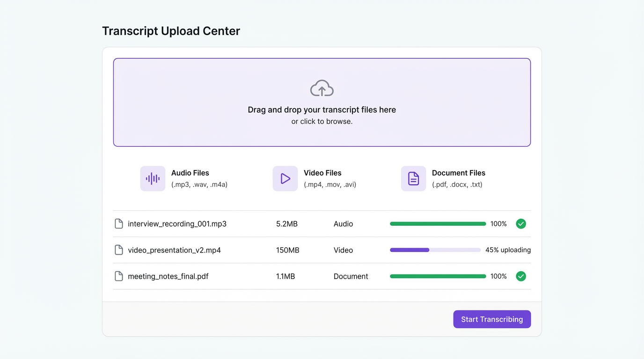Select the interview_recording_001.mp3 file row
644x359 pixels.
tap(322, 223)
